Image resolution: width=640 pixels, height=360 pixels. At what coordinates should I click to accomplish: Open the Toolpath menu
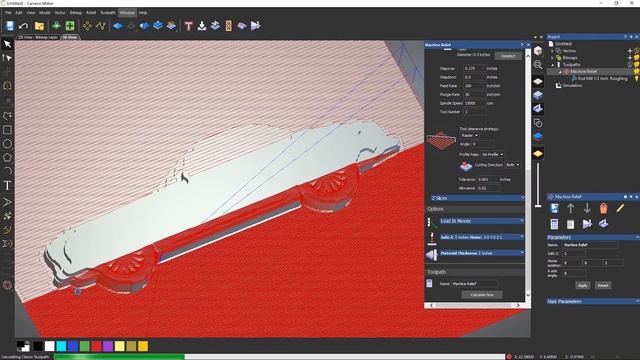point(108,13)
